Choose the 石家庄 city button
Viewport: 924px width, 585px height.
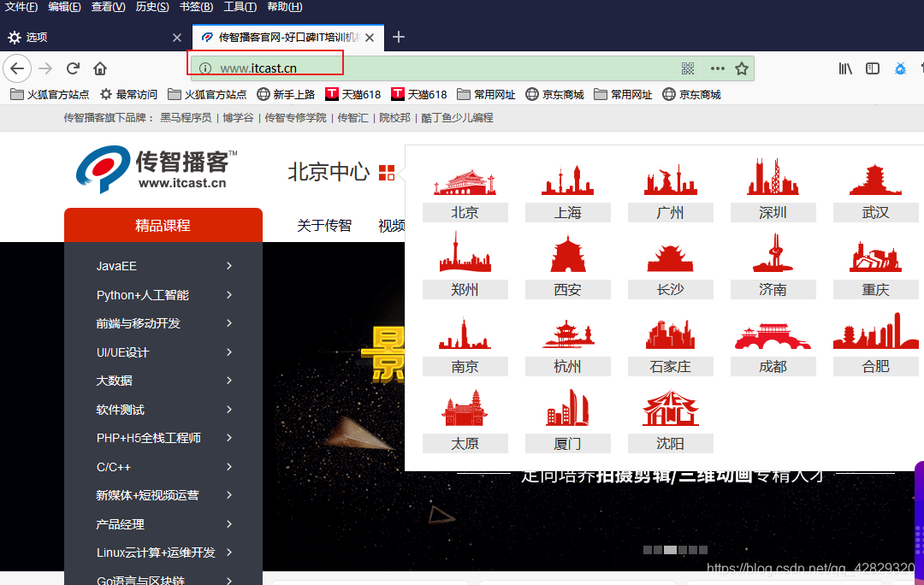(671, 366)
